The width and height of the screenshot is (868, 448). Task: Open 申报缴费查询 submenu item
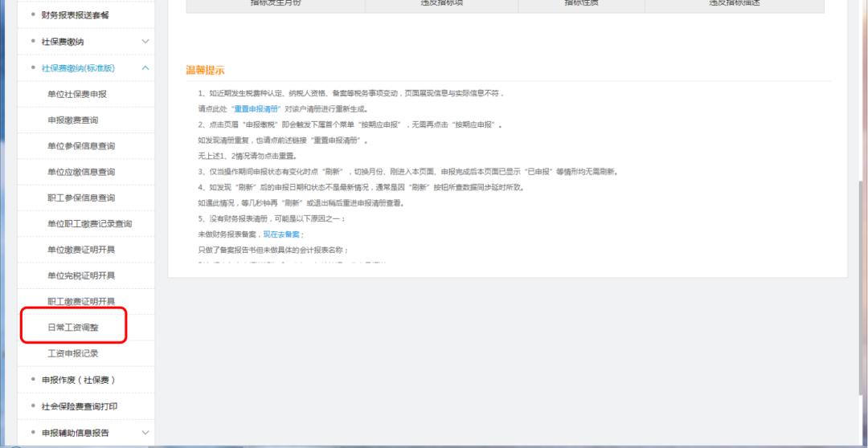point(72,120)
